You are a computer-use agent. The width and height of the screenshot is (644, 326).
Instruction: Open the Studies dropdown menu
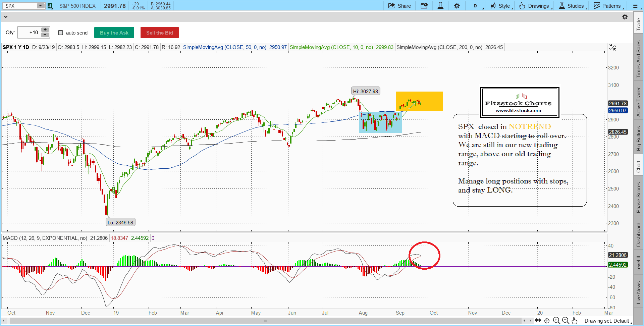click(573, 6)
